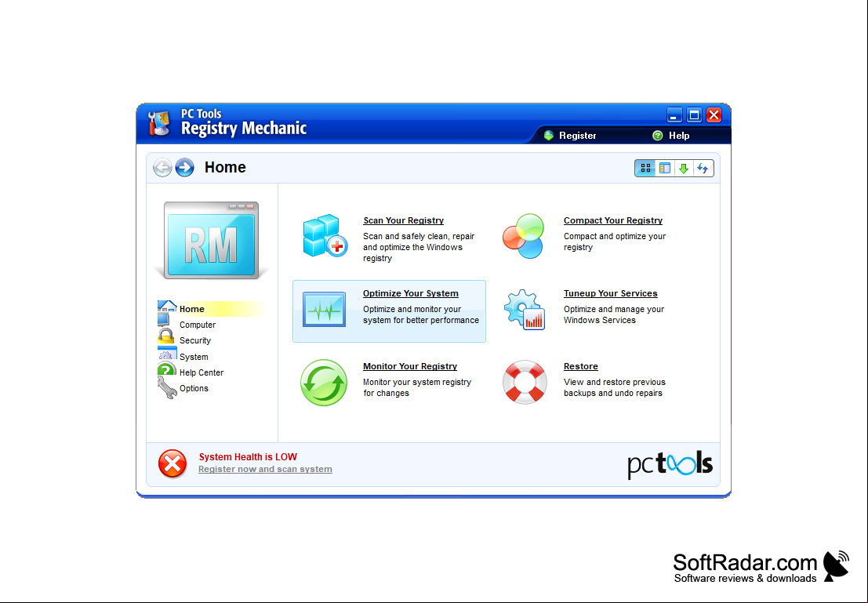Select the Help Center question mark icon
868x603 pixels.
(167, 369)
